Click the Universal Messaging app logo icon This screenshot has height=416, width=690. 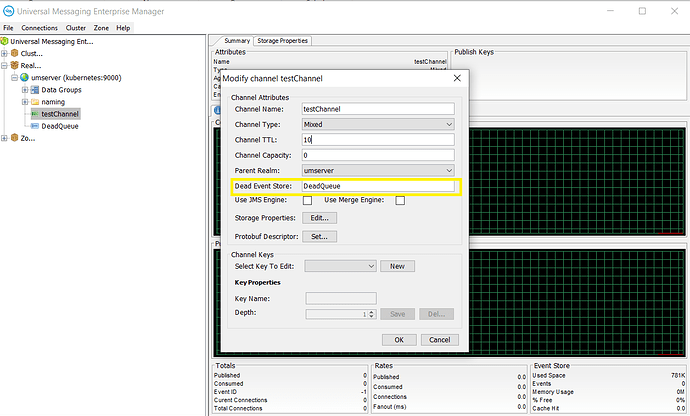[8, 11]
